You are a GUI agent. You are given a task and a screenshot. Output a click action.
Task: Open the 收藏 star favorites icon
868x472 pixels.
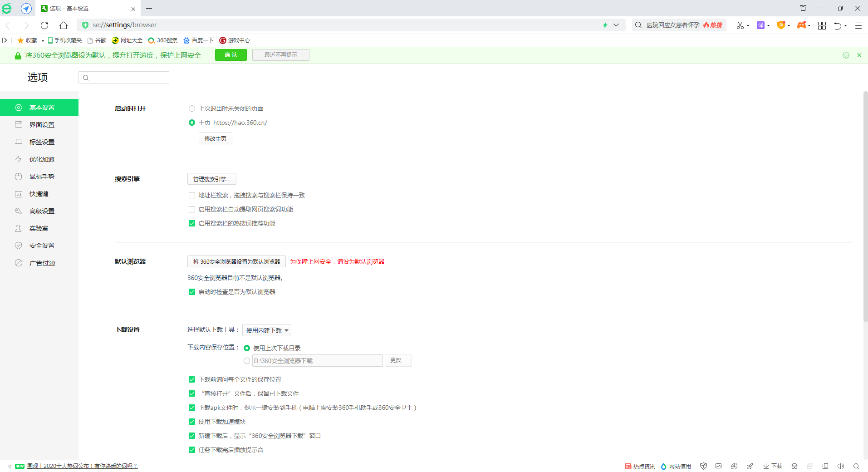click(20, 40)
